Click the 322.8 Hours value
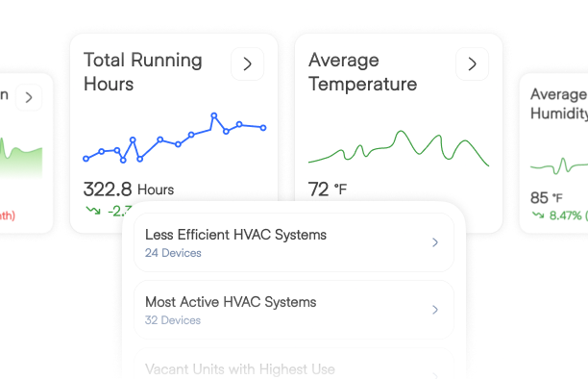 point(129,189)
